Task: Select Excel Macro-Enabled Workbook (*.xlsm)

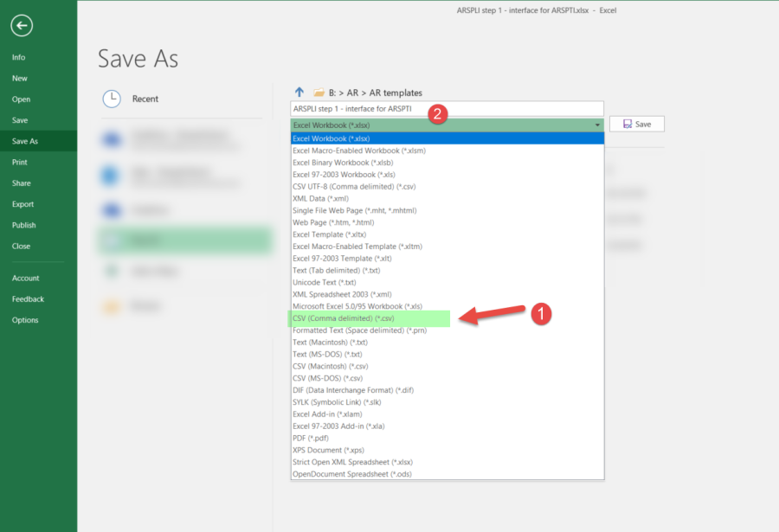Action: pyautogui.click(x=358, y=151)
